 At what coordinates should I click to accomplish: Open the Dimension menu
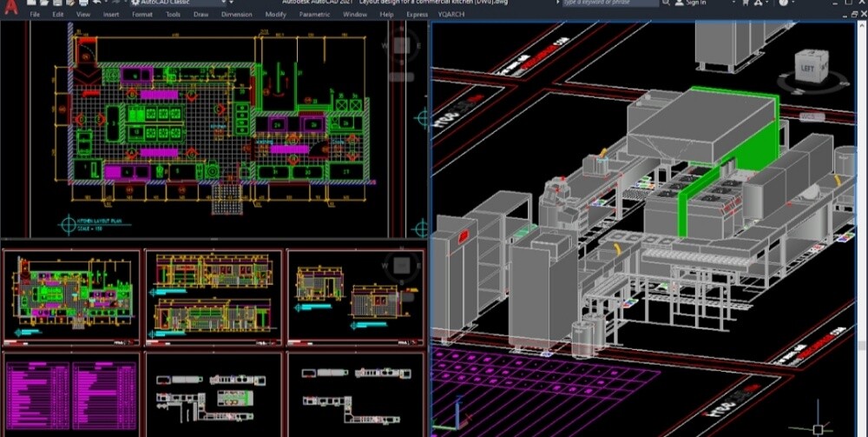pyautogui.click(x=237, y=15)
